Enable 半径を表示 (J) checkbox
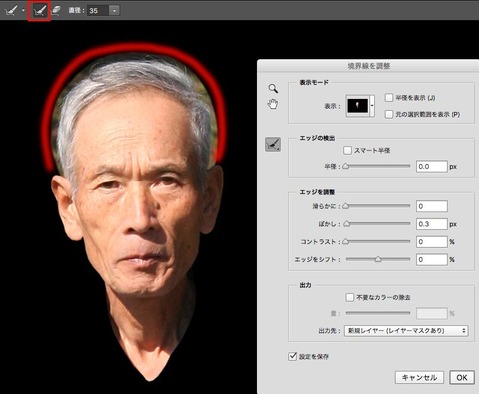Image resolution: width=479 pixels, height=394 pixels. [x=389, y=97]
